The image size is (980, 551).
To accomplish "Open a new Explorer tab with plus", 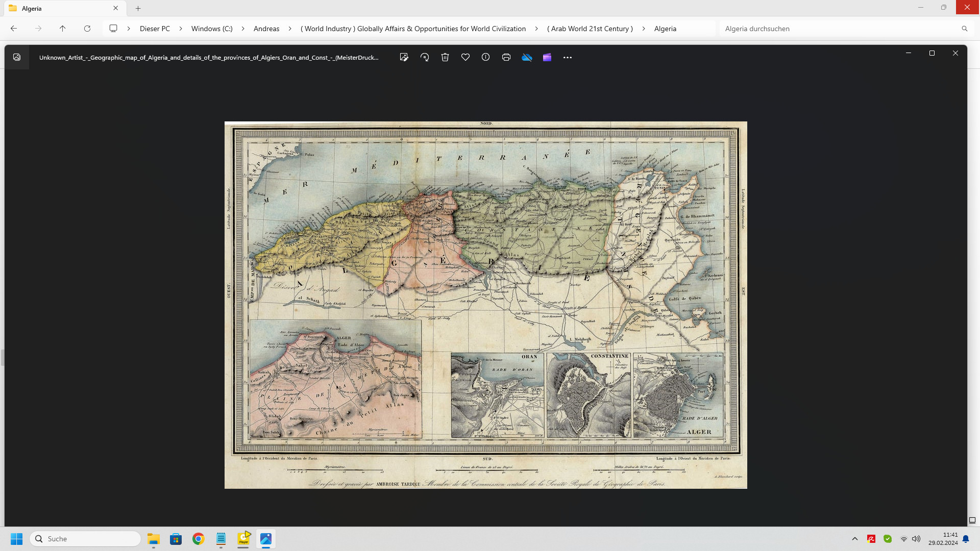I will pos(138,8).
